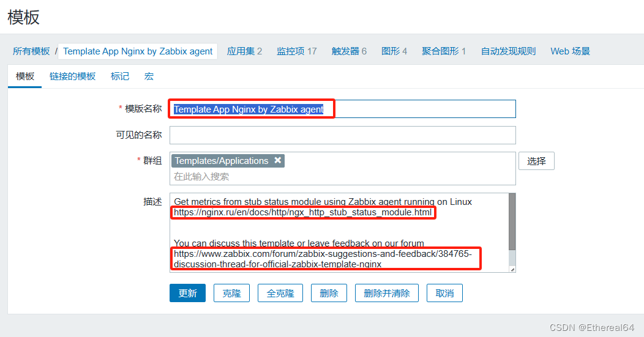The width and height of the screenshot is (644, 337).
Task: Open 自动发现规则 discovery rules
Action: (509, 51)
